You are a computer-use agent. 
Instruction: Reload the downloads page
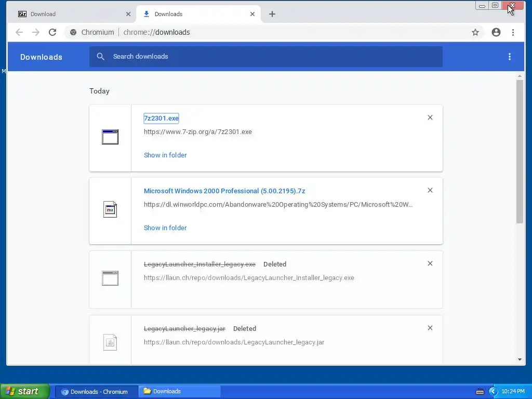[52, 32]
